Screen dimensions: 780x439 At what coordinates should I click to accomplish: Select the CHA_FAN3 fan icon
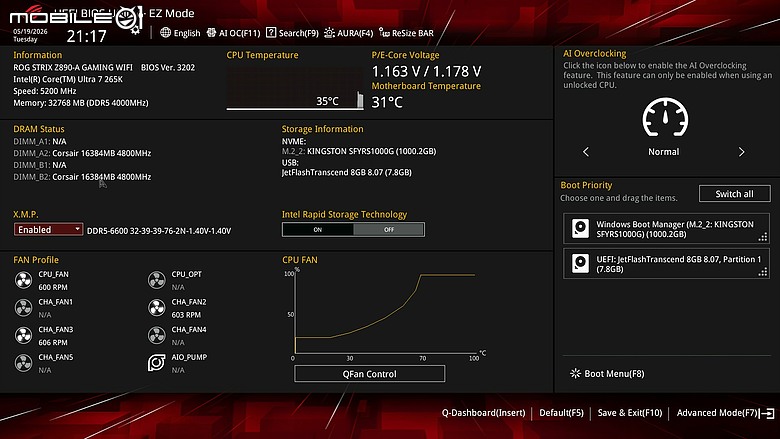pyautogui.click(x=23, y=336)
